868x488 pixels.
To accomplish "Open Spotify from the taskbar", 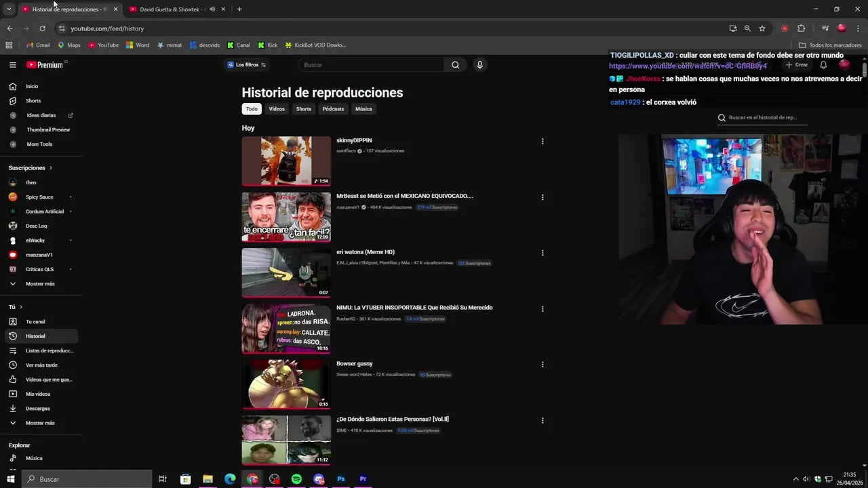I will pos(296,479).
